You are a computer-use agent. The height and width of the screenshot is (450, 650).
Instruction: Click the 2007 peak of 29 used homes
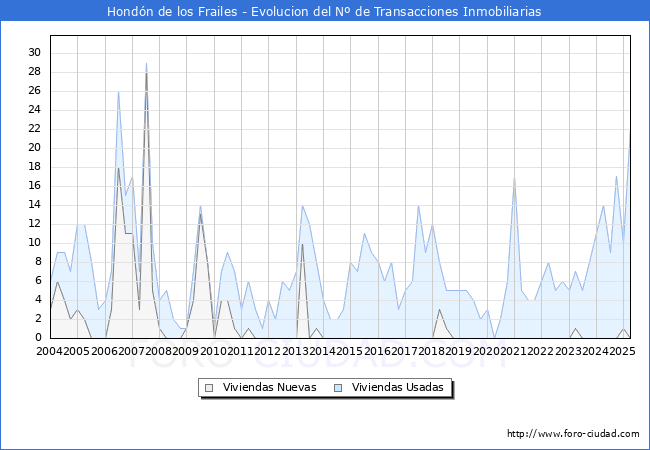146,63
